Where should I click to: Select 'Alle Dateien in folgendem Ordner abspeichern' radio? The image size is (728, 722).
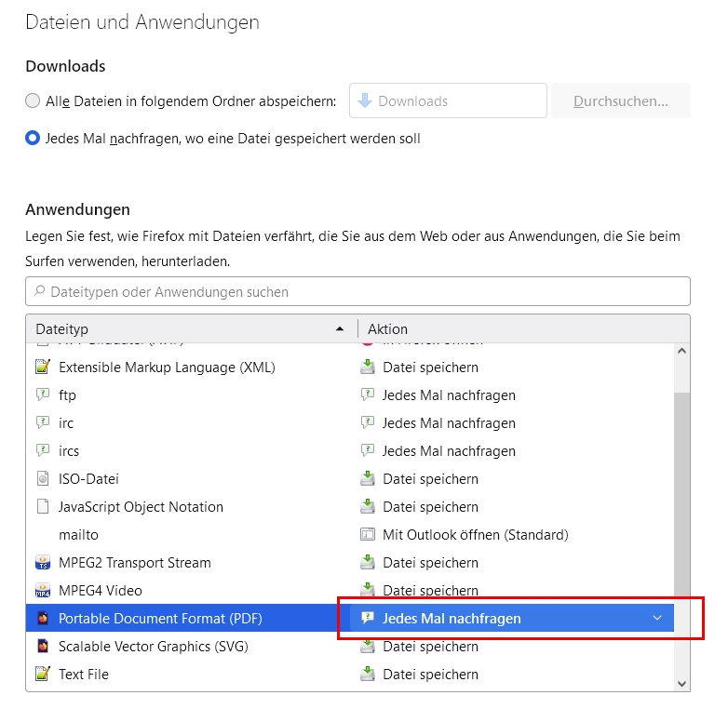point(34,101)
